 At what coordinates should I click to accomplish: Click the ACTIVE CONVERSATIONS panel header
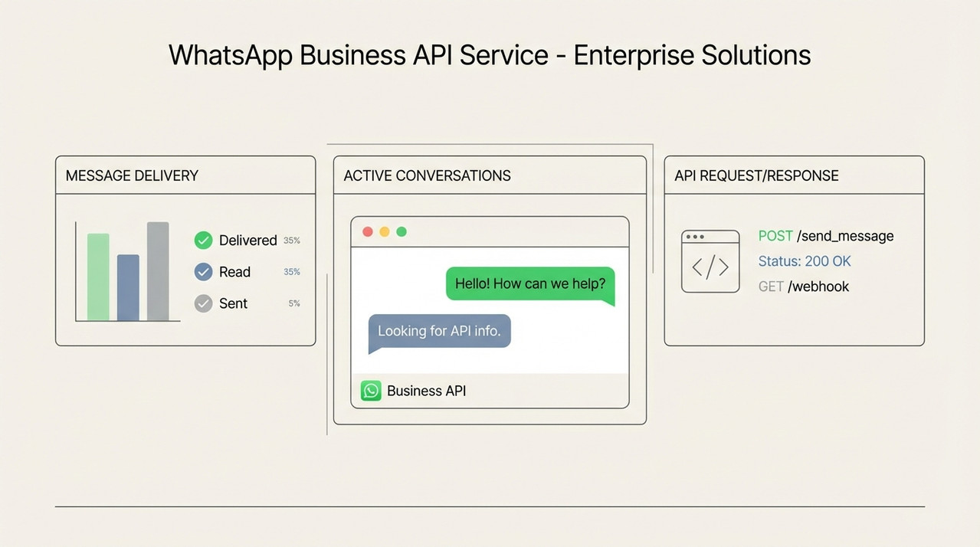point(490,175)
